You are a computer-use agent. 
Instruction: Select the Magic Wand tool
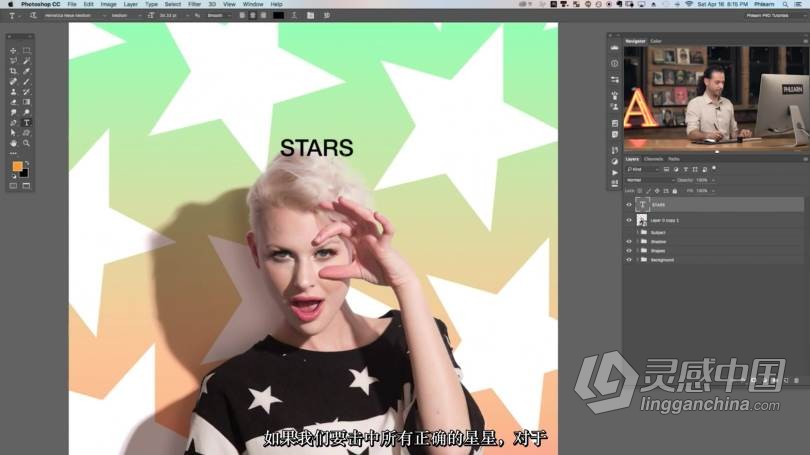(x=26, y=61)
